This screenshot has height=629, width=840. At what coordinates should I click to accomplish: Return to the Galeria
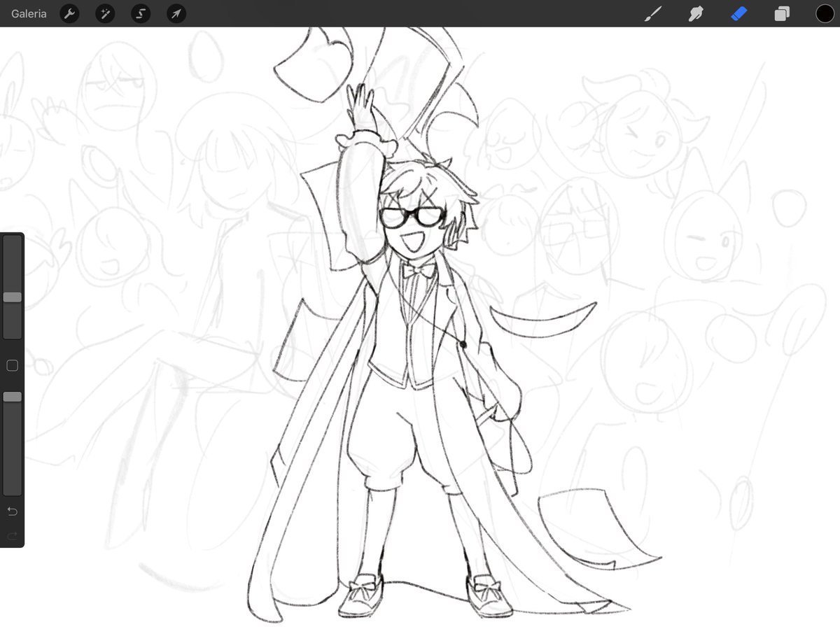click(28, 13)
